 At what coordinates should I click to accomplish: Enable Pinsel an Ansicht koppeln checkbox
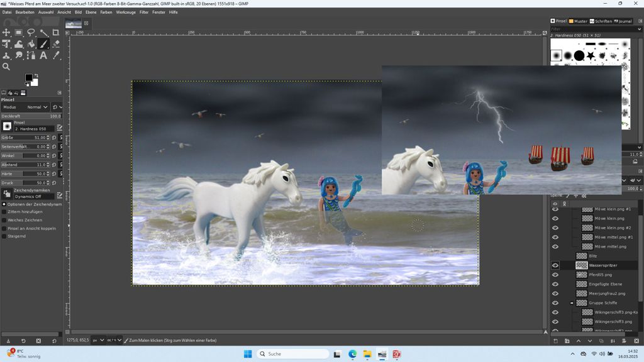coord(4,228)
